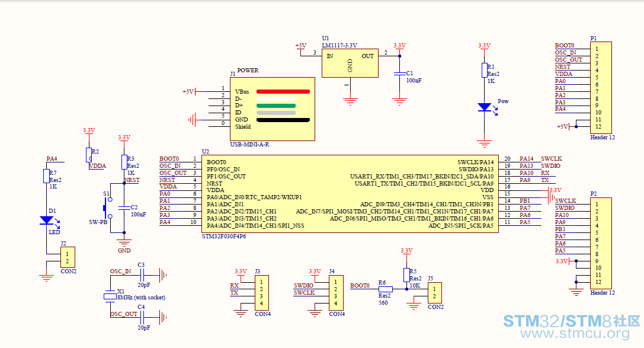Click the R5 10K resistor symbol
The image size is (644, 348).
pyautogui.click(x=406, y=275)
